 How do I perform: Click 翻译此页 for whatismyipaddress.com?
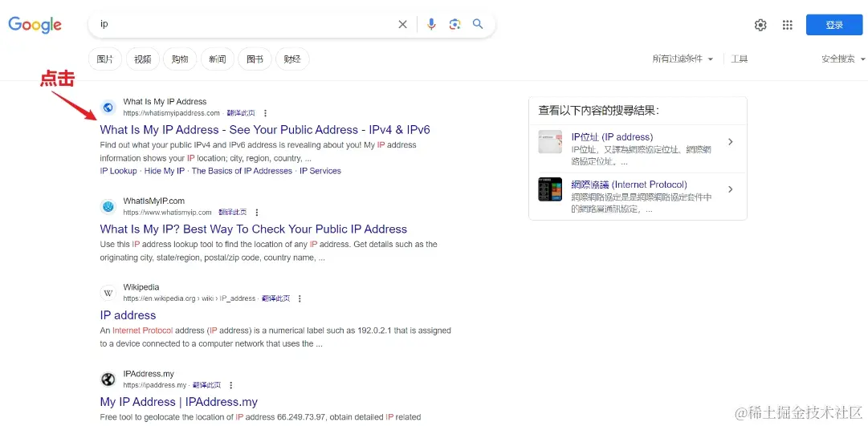coord(241,113)
